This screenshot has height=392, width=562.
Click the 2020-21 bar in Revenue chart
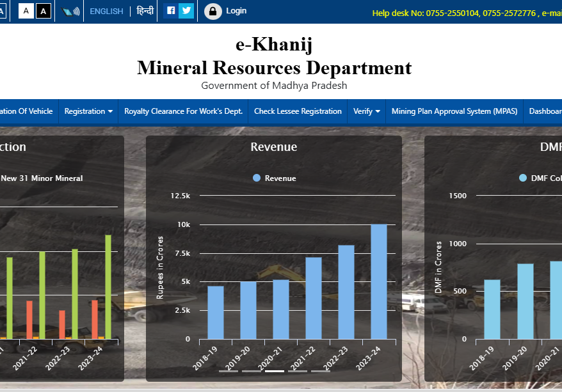(x=281, y=310)
